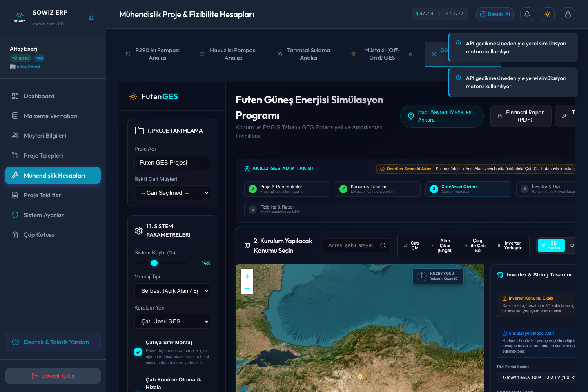
Task: Switch to 2D Harita view
Action: tap(551, 245)
